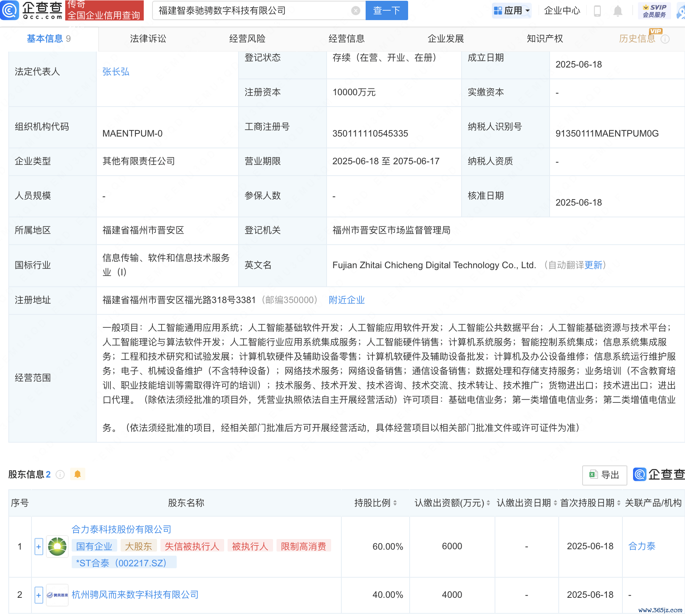Select the 4000 subscribed capital cell

point(452,595)
